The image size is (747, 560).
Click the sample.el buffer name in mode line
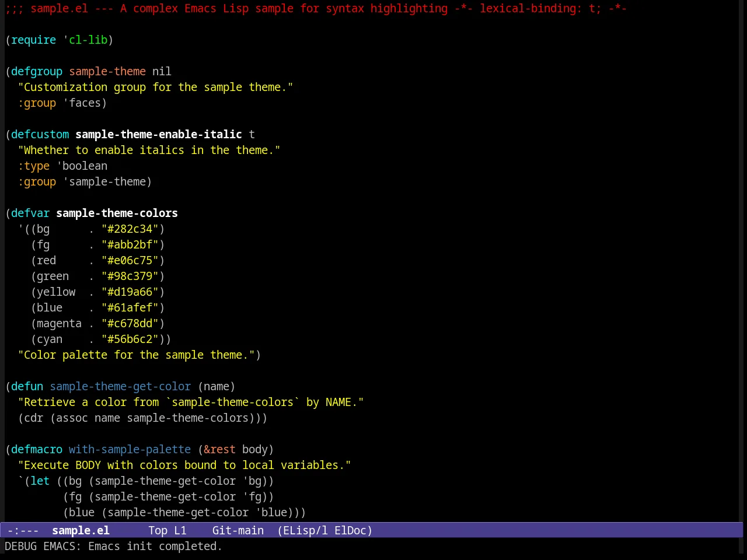tap(81, 530)
